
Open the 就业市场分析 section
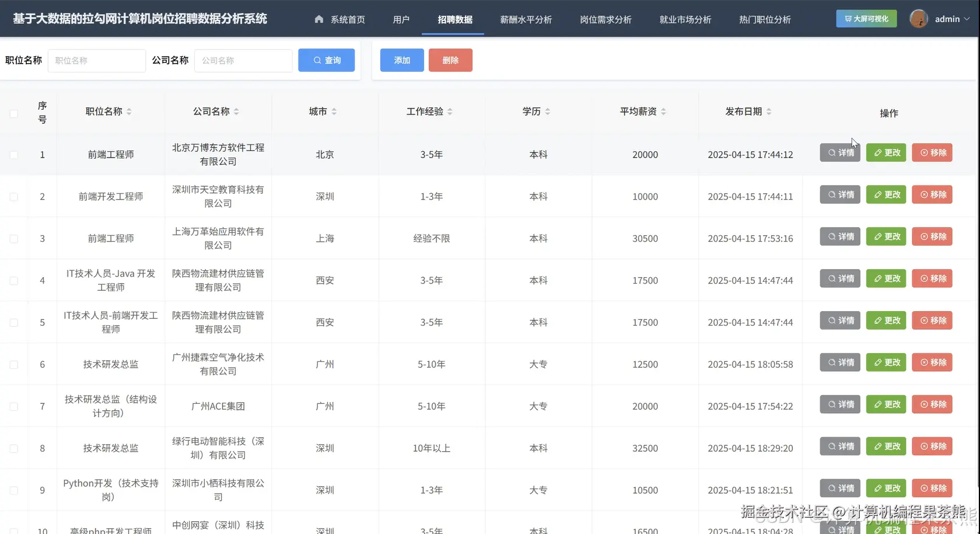(x=685, y=19)
